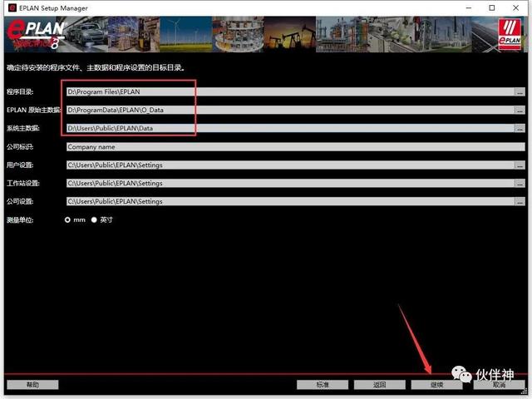Screen dimensions: 532x399
Task: Click the 标准 button
Action: (323, 384)
